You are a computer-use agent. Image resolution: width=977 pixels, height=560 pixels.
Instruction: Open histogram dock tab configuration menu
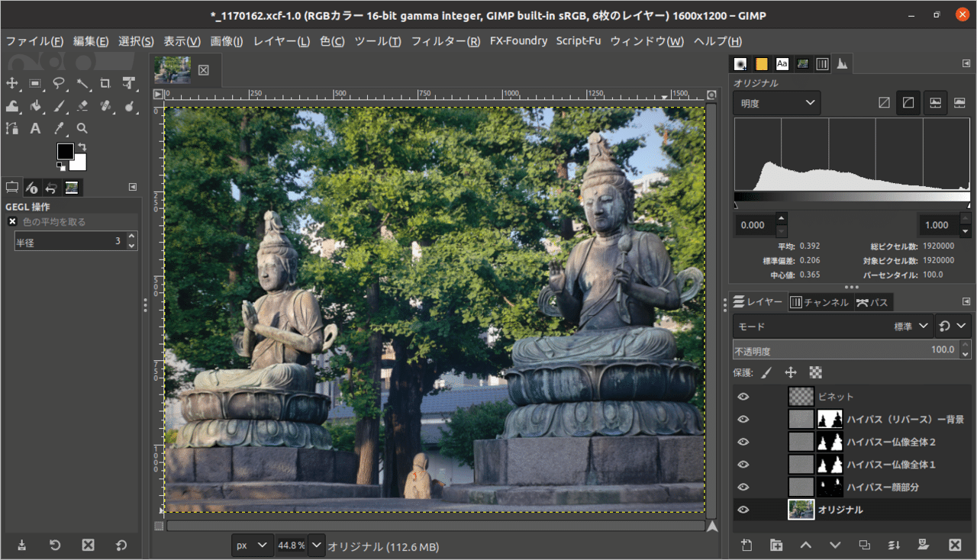click(x=966, y=64)
